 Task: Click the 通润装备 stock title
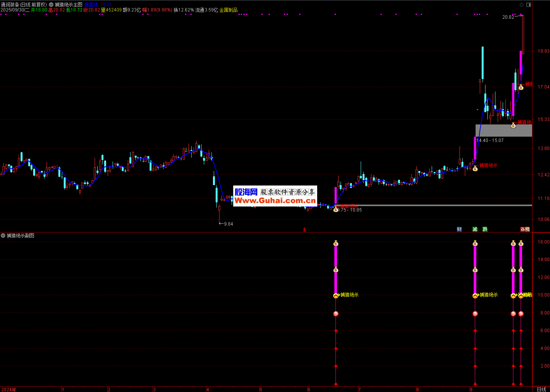[x=10, y=5]
